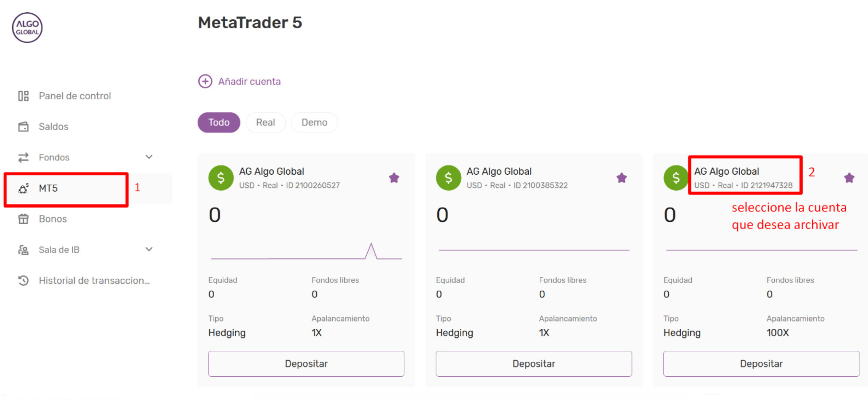Select the Demo filter tab

(314, 123)
